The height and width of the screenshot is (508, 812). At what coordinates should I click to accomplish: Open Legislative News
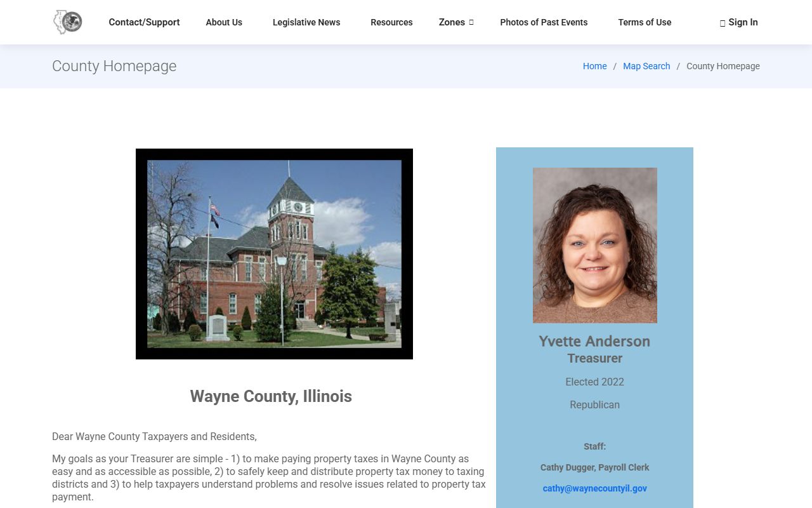click(x=306, y=22)
